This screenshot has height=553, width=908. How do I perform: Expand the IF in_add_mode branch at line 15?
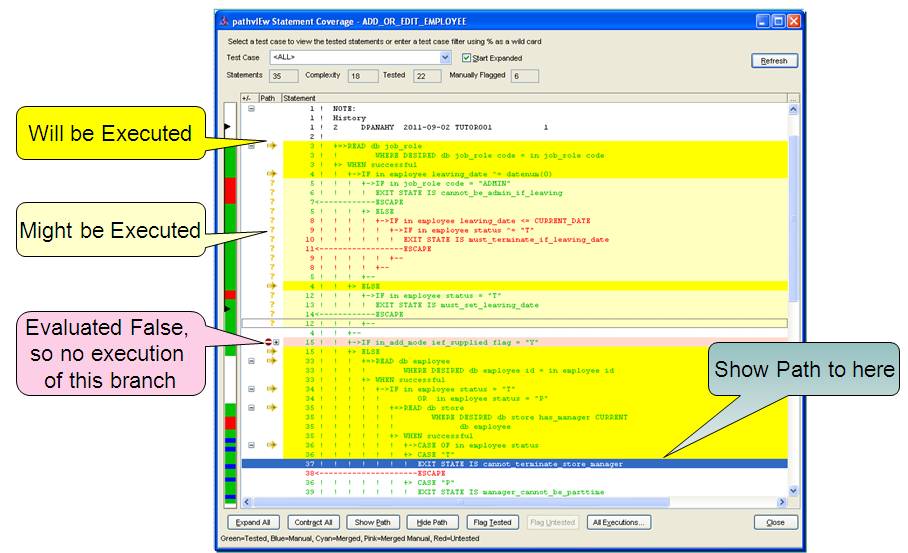click(x=274, y=342)
